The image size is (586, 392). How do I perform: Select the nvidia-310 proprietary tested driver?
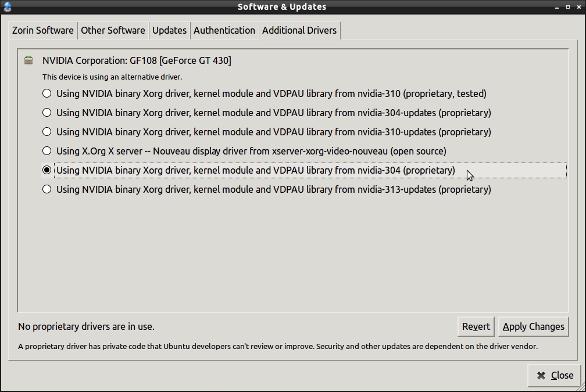click(47, 93)
